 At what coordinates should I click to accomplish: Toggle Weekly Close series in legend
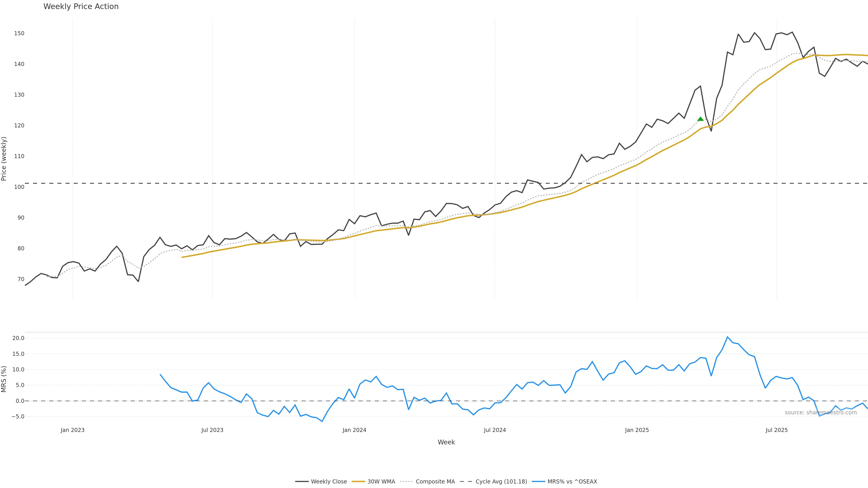pos(328,482)
